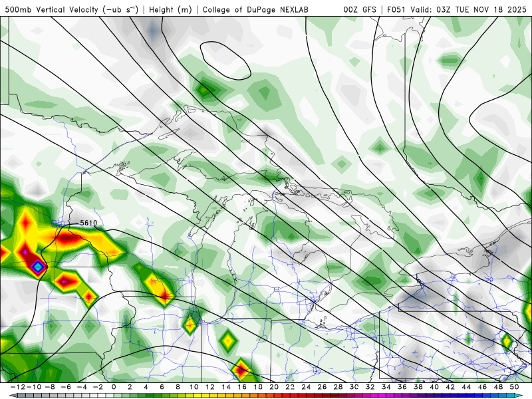
Task: Click the '44' colorbar scale label
Action: pos(466,387)
